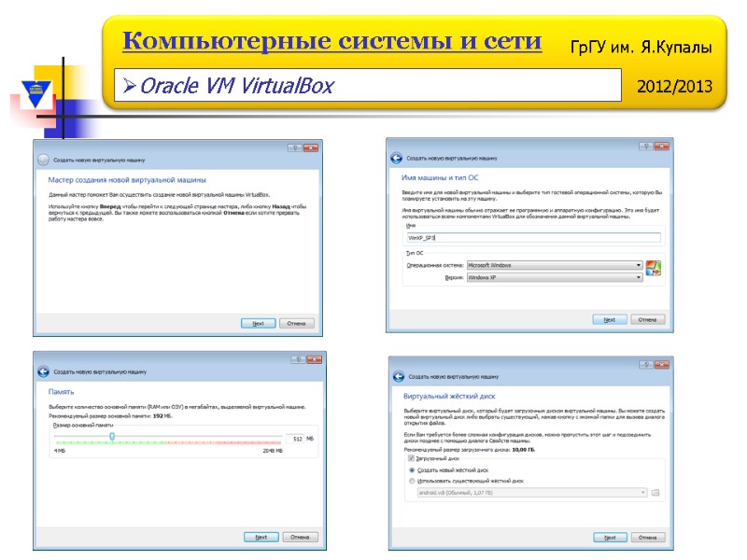
Task: Click the folder icon to browse for existing disk
Action: point(655,493)
